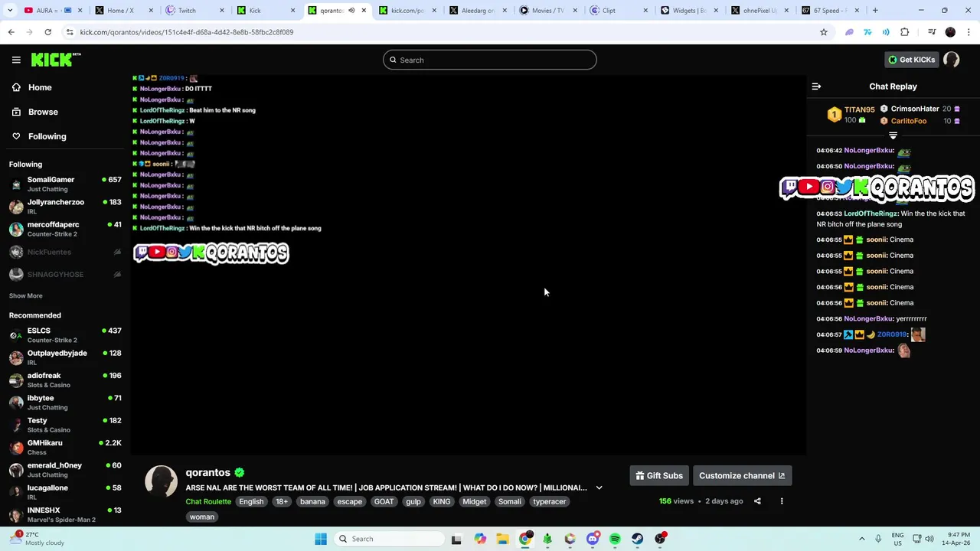Click the banana tag

tap(312, 502)
